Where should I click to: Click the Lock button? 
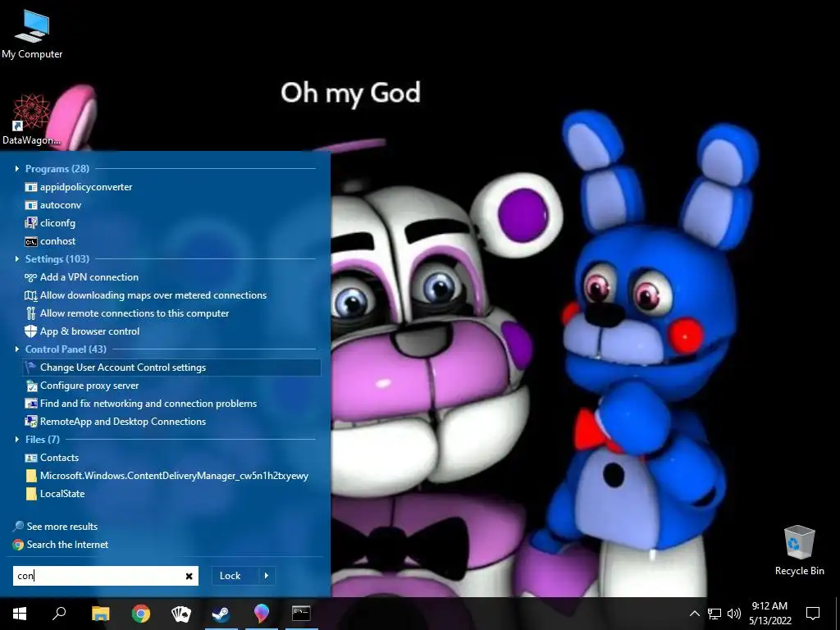[x=230, y=576]
